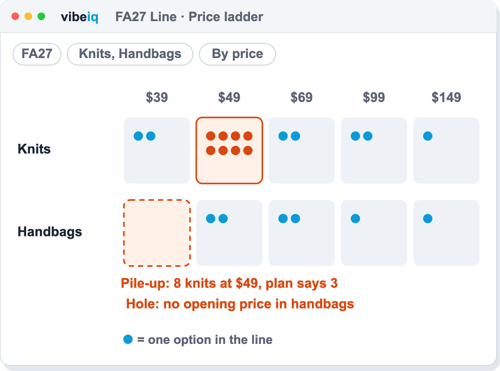Click the hole warning about handbags opening price

click(240, 304)
